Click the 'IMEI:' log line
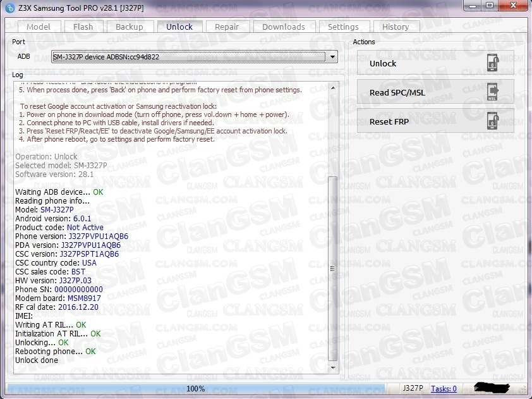The height and width of the screenshot is (399, 532). (x=24, y=316)
